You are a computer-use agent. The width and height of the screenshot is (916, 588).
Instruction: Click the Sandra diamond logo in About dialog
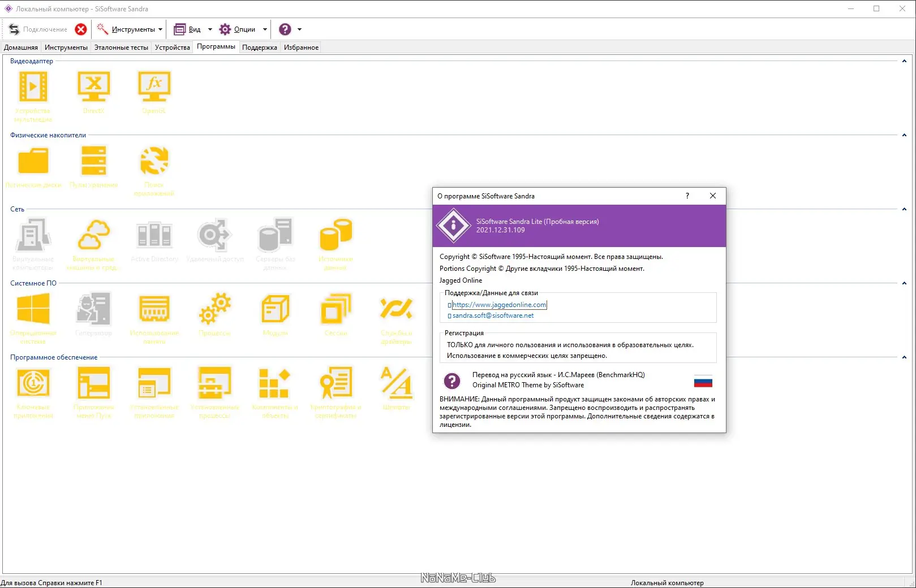[453, 226]
